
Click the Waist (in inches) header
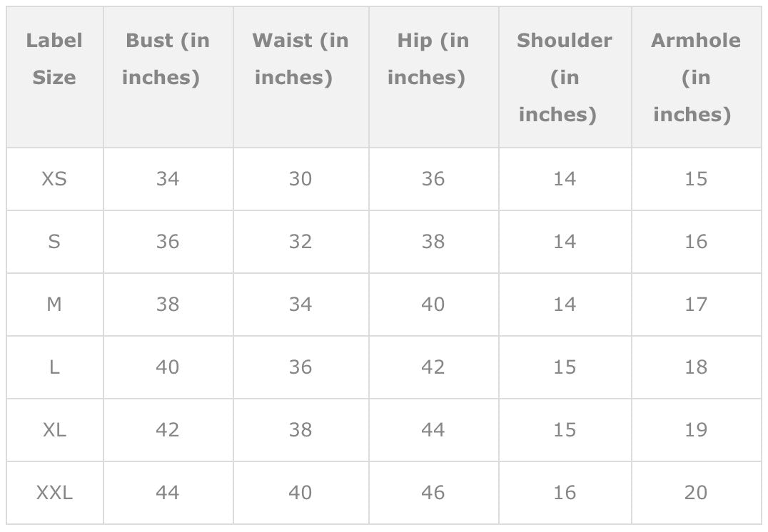pyautogui.click(x=300, y=59)
